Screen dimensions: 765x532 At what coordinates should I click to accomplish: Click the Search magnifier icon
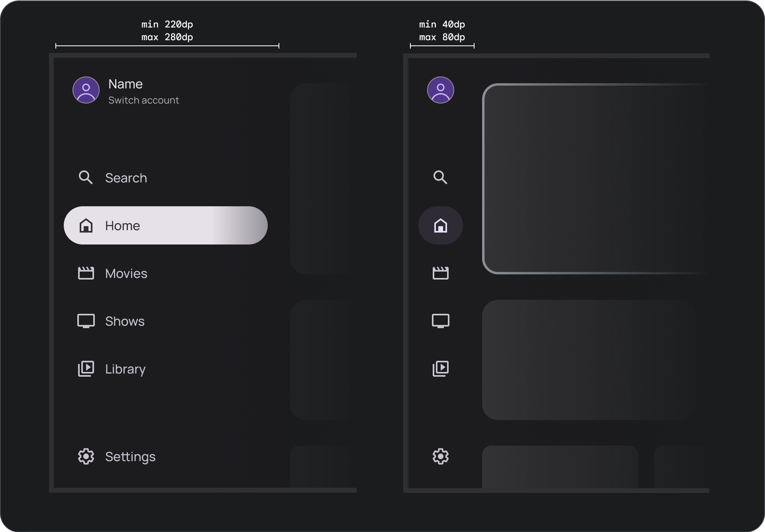tap(86, 177)
